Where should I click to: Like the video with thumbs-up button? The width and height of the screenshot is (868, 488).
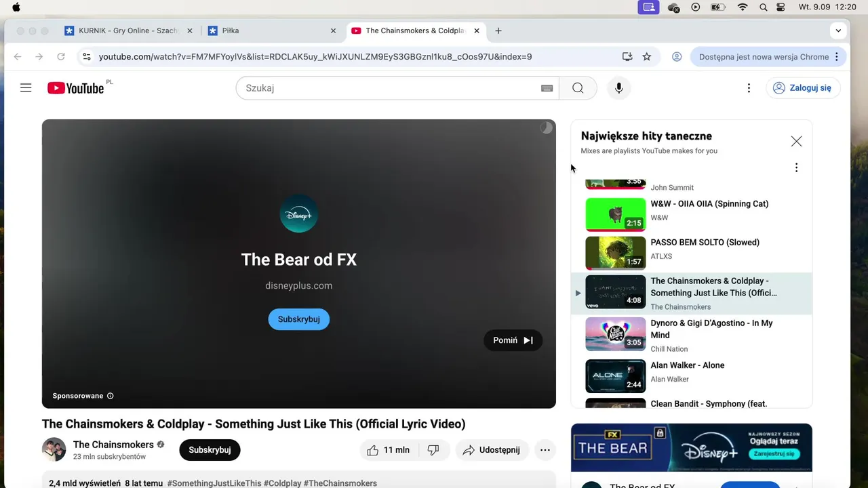389,450
